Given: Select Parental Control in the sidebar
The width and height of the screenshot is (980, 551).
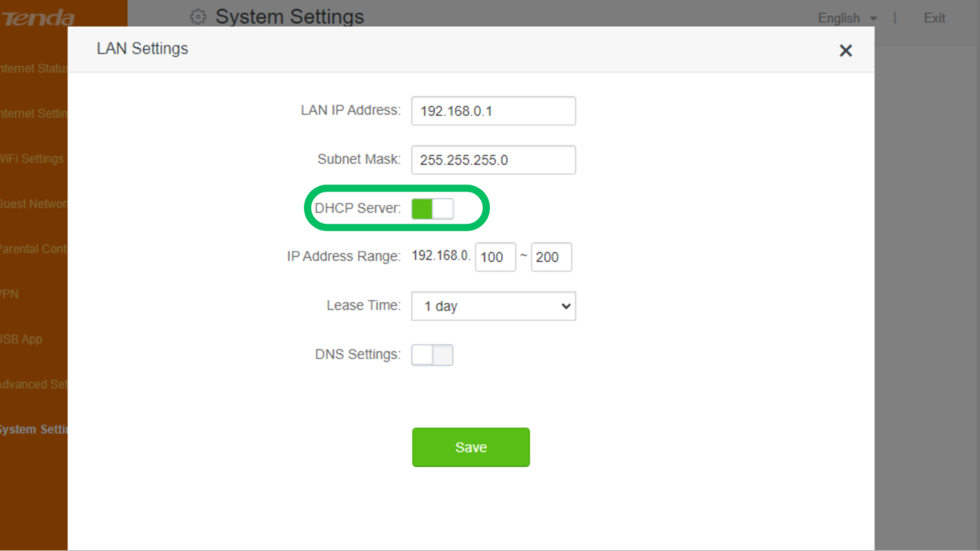Looking at the screenshot, I should [33, 248].
